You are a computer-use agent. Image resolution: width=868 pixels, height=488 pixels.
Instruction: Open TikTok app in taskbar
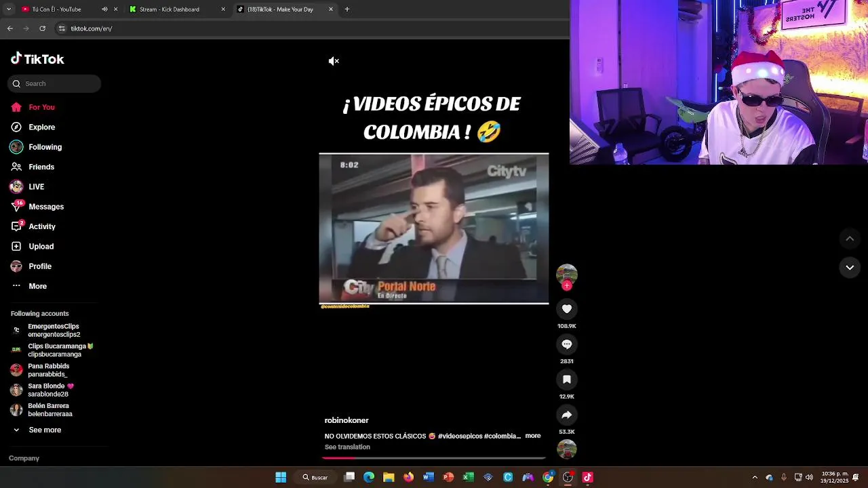tap(587, 477)
